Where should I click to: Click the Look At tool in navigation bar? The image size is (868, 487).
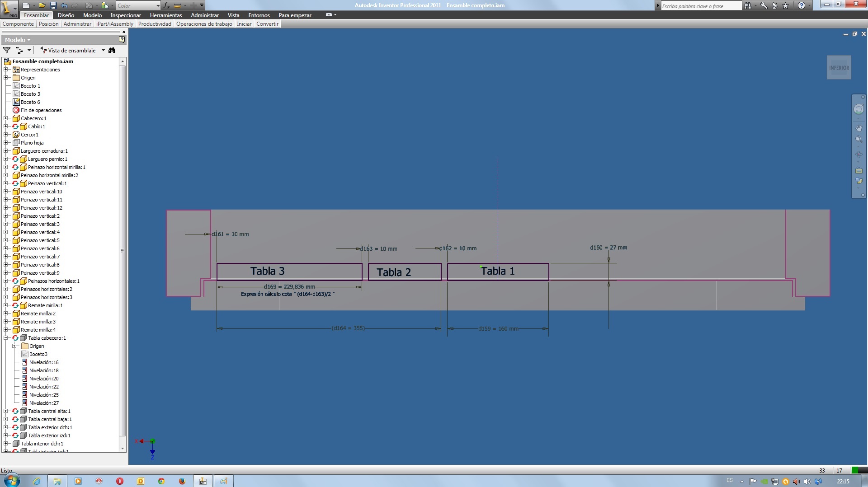(859, 170)
